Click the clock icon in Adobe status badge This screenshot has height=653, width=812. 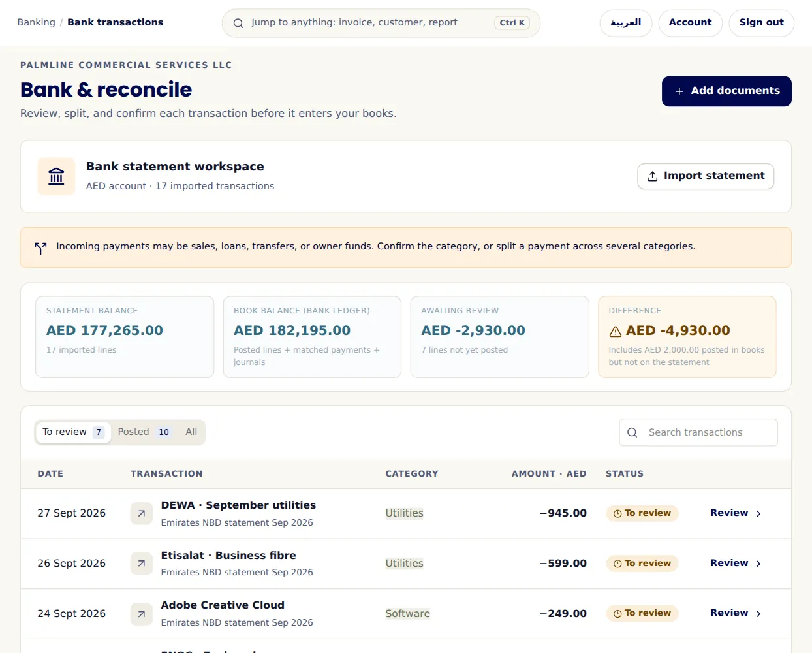click(617, 614)
